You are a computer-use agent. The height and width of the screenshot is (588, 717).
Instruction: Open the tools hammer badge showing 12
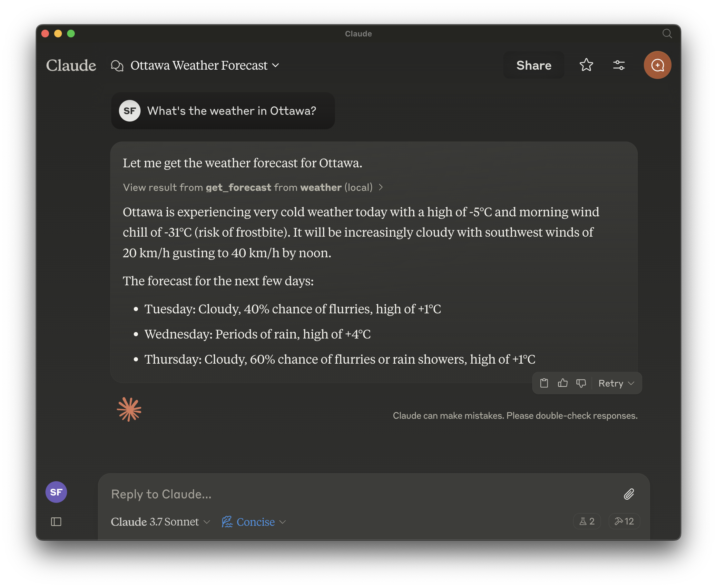[x=624, y=521]
